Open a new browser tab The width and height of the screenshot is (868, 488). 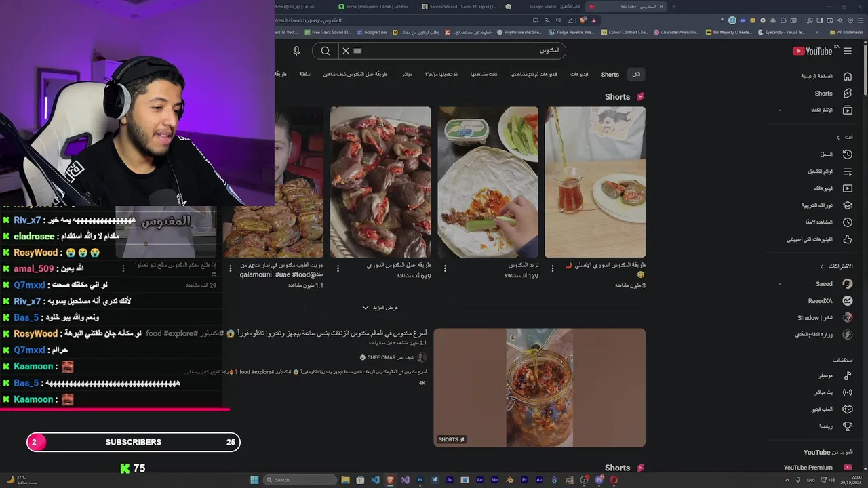pos(673,7)
